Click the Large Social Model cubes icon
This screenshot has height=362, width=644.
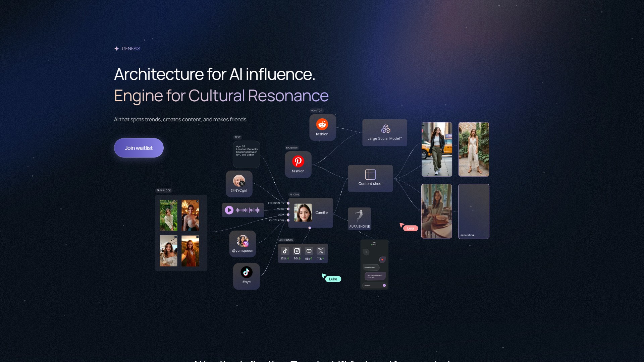[385, 129]
